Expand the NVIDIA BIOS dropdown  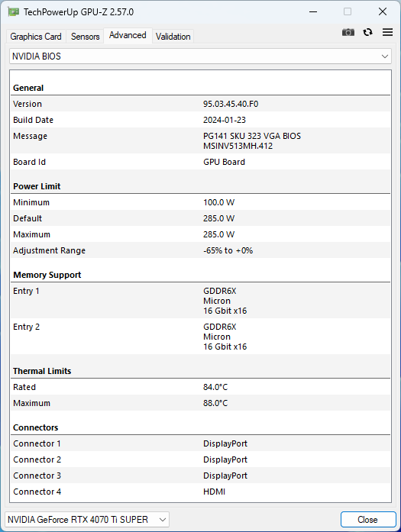coord(200,56)
